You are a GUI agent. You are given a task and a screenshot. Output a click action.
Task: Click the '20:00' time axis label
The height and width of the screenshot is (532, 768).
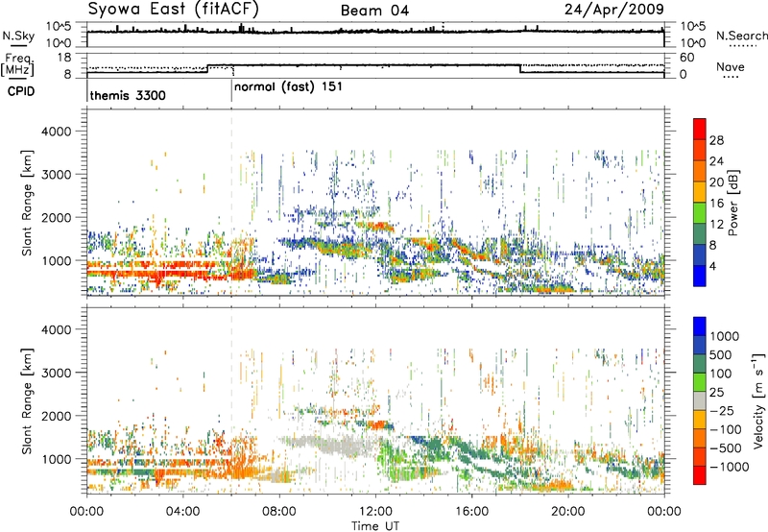click(568, 512)
